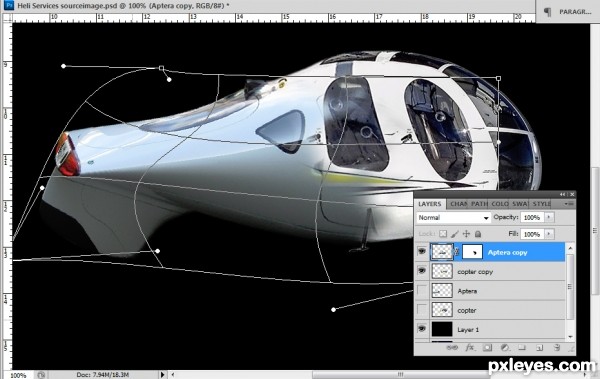Hide Layer 1

point(422,329)
